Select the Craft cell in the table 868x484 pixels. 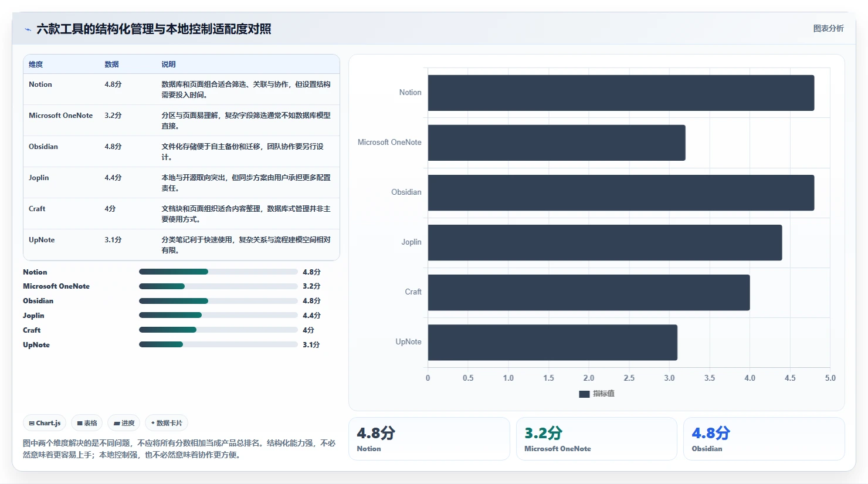[x=37, y=209]
